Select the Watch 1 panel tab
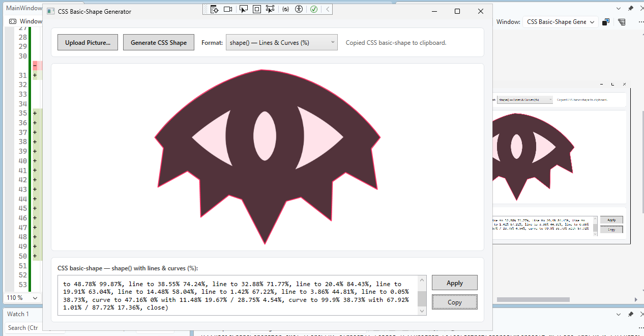This screenshot has height=336, width=644. (18, 314)
